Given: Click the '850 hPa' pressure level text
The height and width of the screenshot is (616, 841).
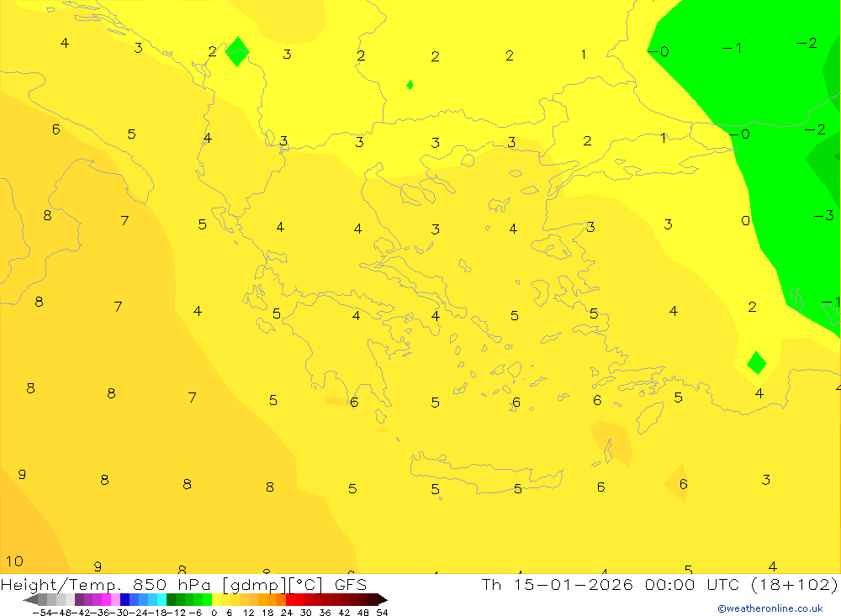Looking at the screenshot, I should tap(173, 585).
